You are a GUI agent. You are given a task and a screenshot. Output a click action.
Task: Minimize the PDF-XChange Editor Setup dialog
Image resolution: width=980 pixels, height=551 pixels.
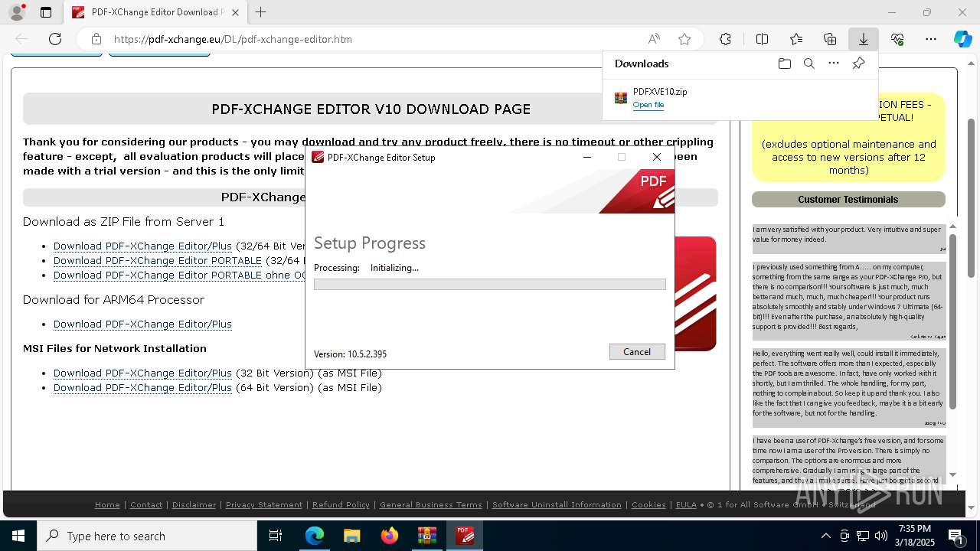[587, 157]
